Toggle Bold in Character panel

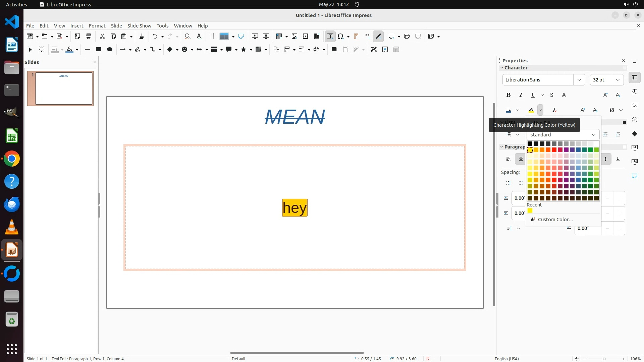coord(508,95)
